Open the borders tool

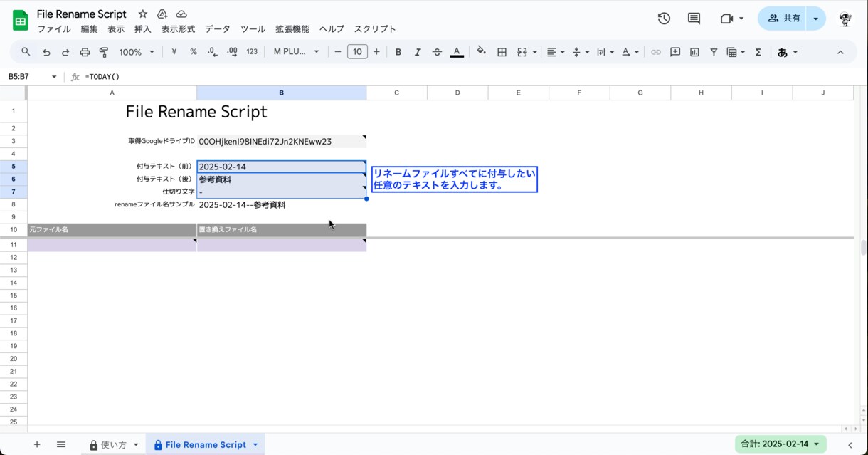pos(502,52)
